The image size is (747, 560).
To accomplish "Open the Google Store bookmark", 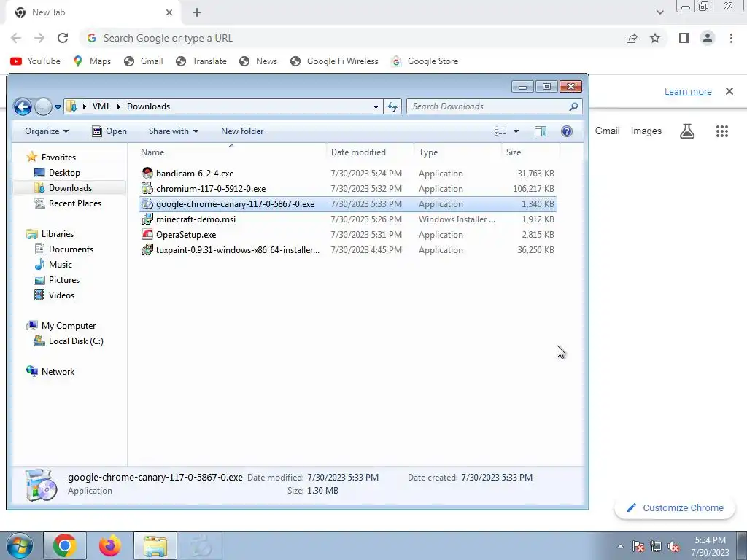I will point(424,61).
